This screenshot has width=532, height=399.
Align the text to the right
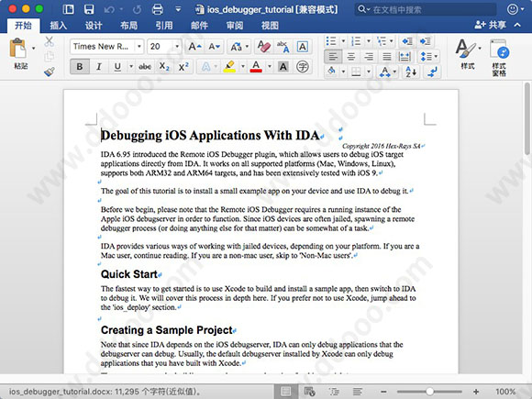(369, 56)
